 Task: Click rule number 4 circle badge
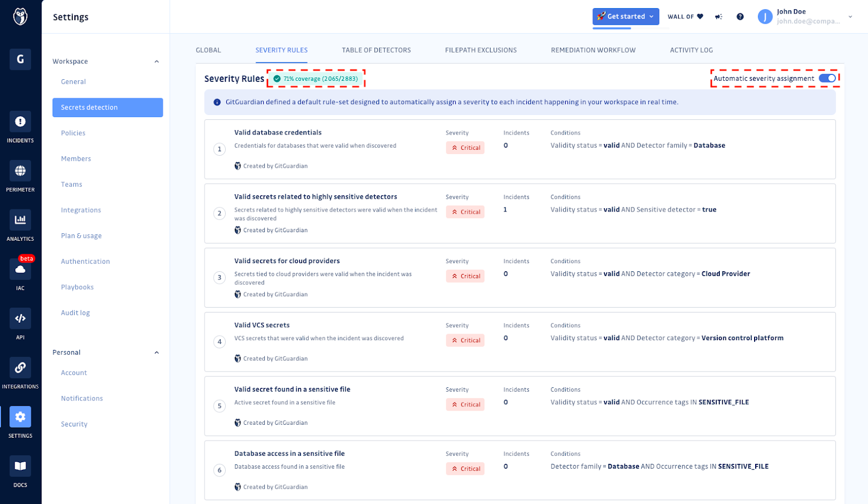point(219,342)
